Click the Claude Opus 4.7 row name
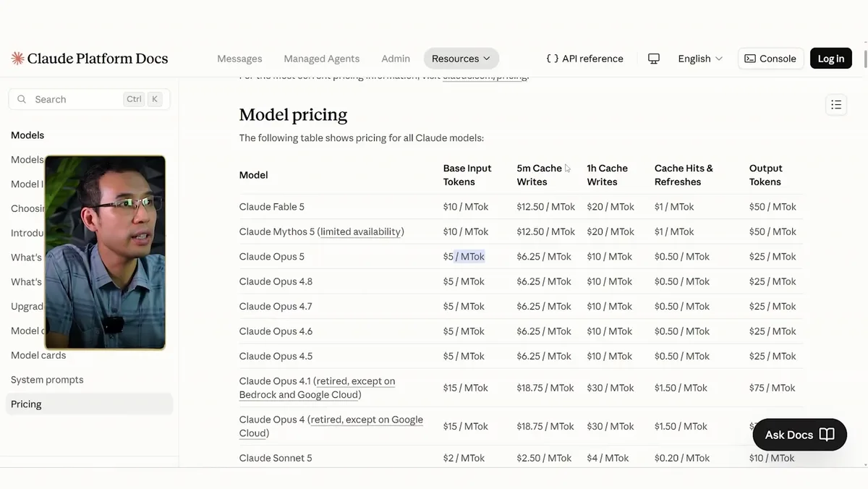 276,307
